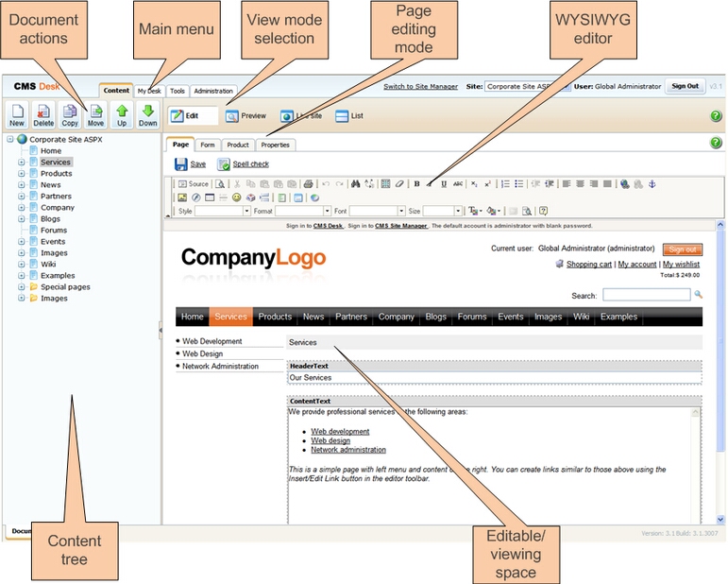Move the document Up
The width and height of the screenshot is (728, 584).
coord(122,115)
